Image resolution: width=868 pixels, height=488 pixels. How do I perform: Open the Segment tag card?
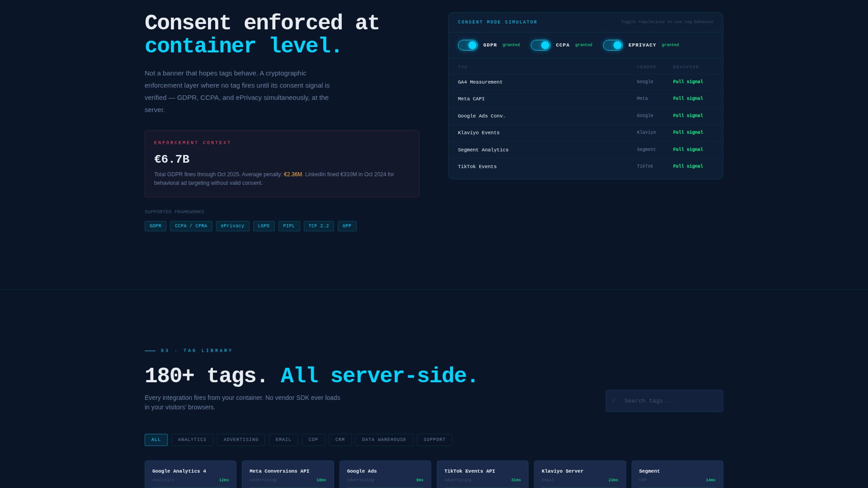point(677,474)
